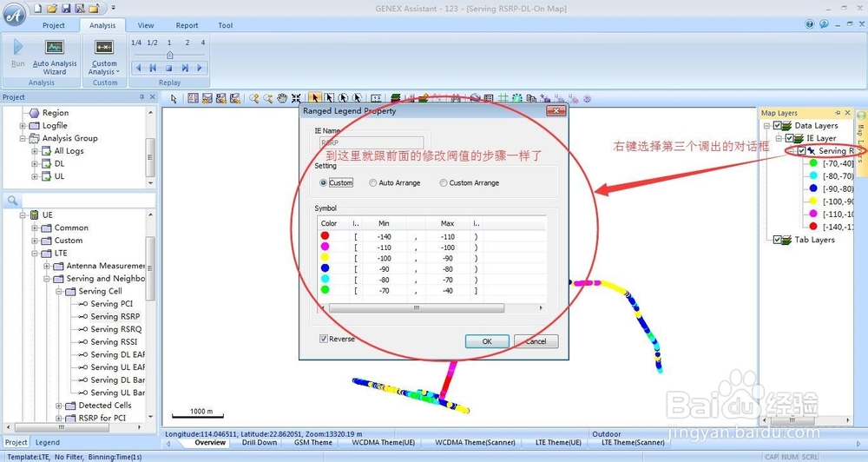This screenshot has width=868, height=462.
Task: Click the red color swatch for -140 range
Action: tap(325, 236)
